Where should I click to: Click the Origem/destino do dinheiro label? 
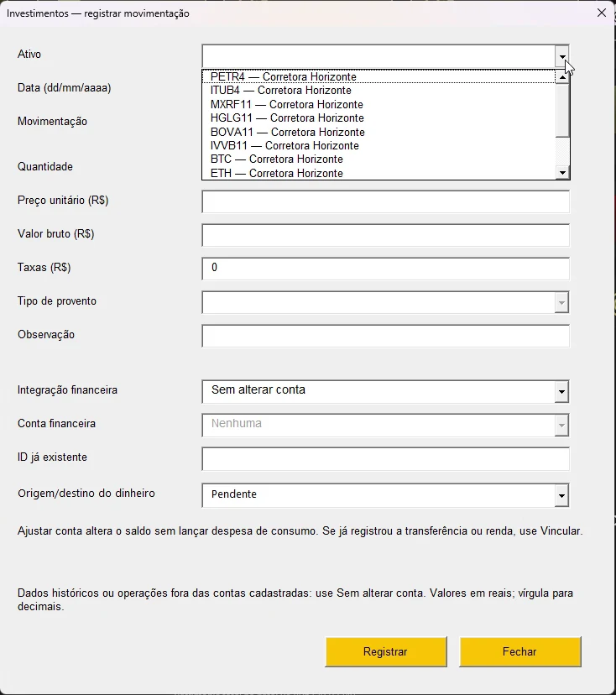click(x=86, y=494)
